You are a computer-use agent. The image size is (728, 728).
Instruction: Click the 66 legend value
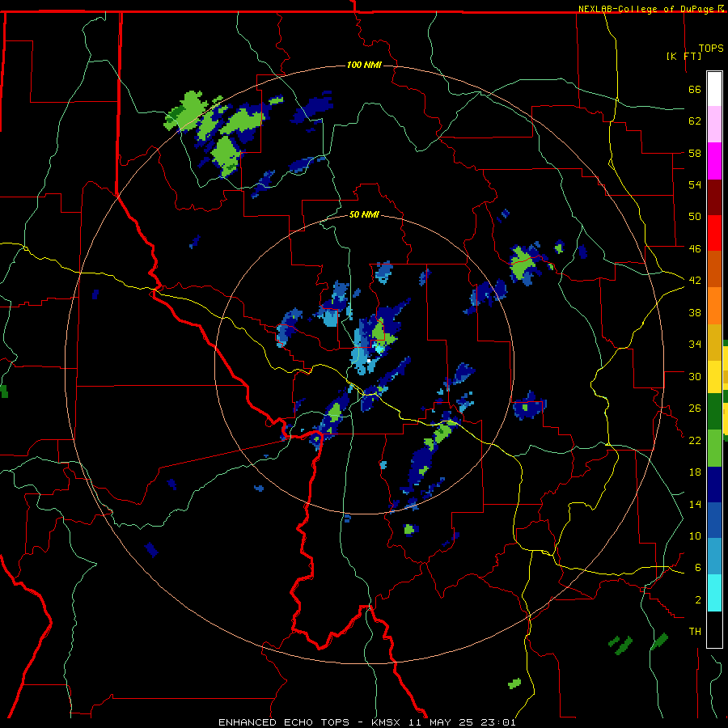[695, 89]
